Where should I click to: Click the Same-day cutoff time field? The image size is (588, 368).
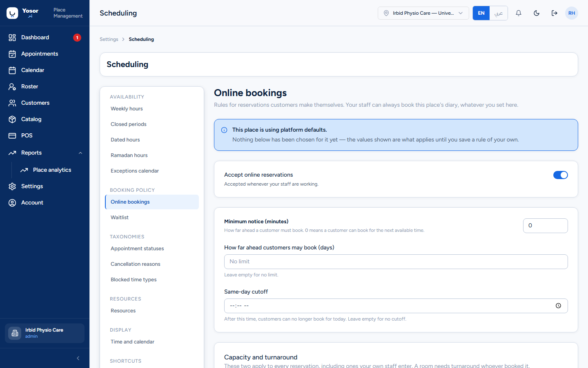(396, 306)
